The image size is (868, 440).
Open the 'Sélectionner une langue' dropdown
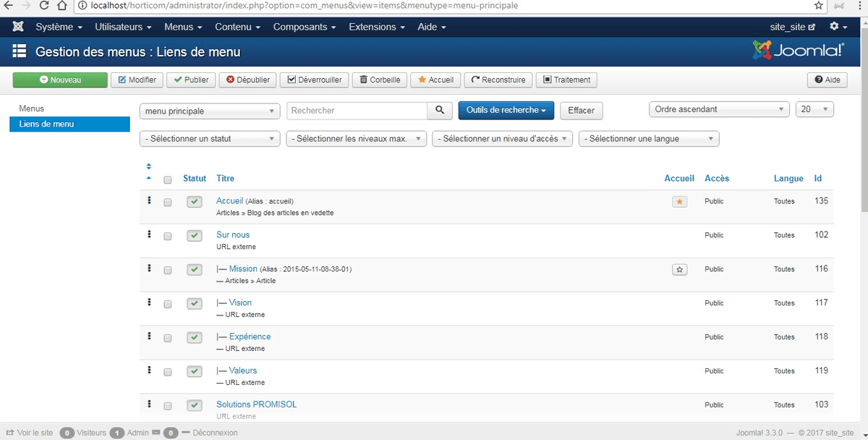(x=649, y=139)
